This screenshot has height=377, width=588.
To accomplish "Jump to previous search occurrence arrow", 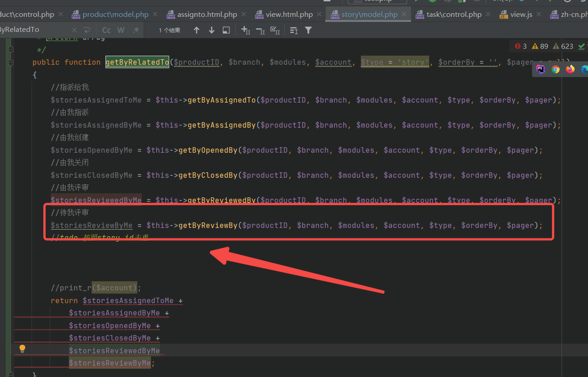I will (197, 30).
